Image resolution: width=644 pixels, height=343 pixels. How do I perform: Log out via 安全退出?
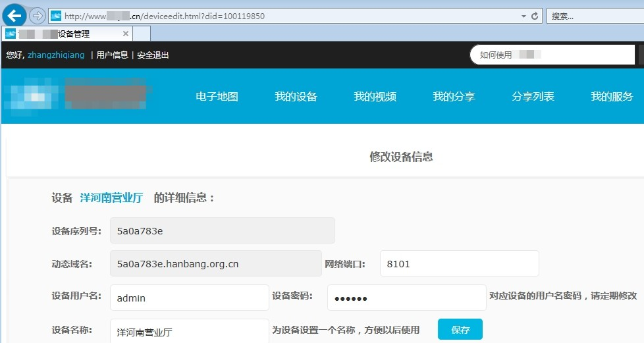pyautogui.click(x=153, y=55)
